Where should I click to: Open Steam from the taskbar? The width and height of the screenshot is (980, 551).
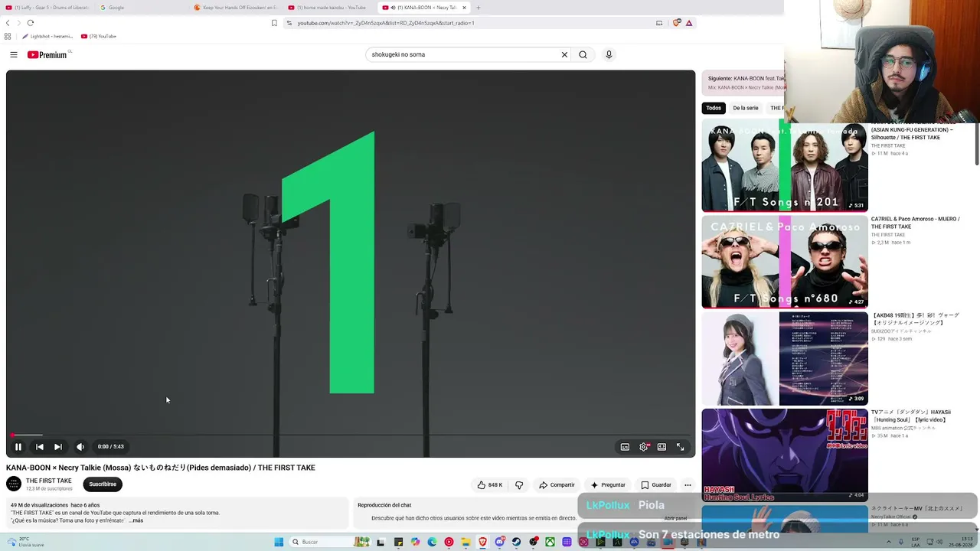pos(517,543)
